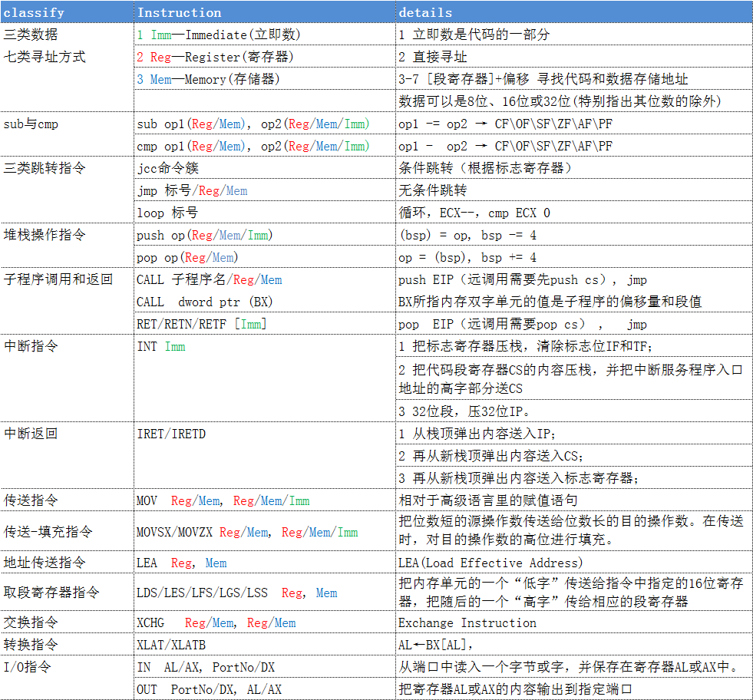Click the 'MOVSX/MOVZX Reg/Mem' instruction cell

(x=265, y=531)
